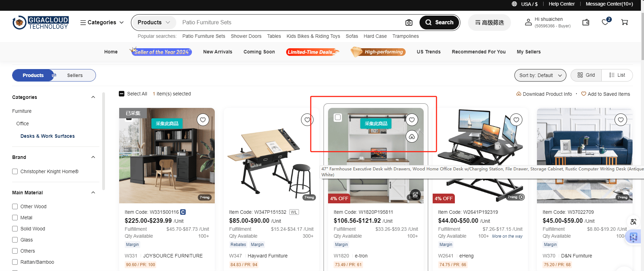The height and width of the screenshot is (271, 644).
Task: Check Christopher Knight Home brand filter
Action: point(15,171)
